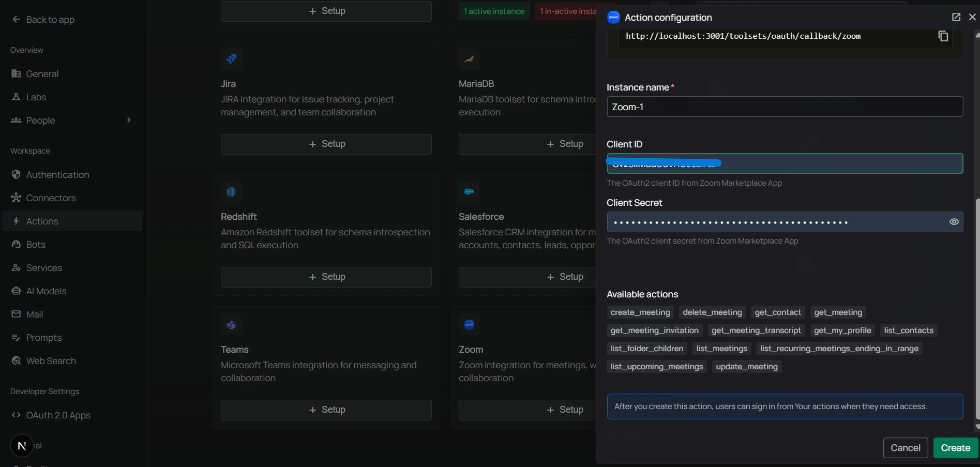
Task: Click the delete_meeting action tag
Action: click(712, 312)
